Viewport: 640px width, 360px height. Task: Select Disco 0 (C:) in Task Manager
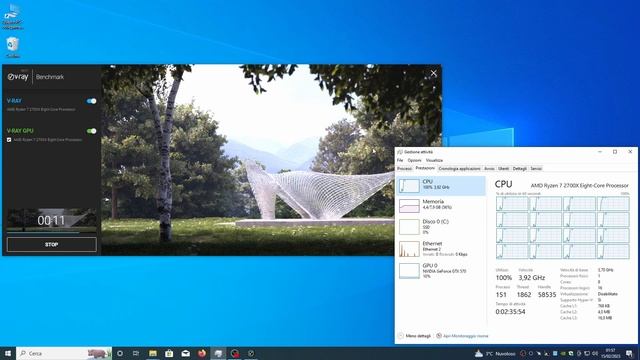coord(441,227)
